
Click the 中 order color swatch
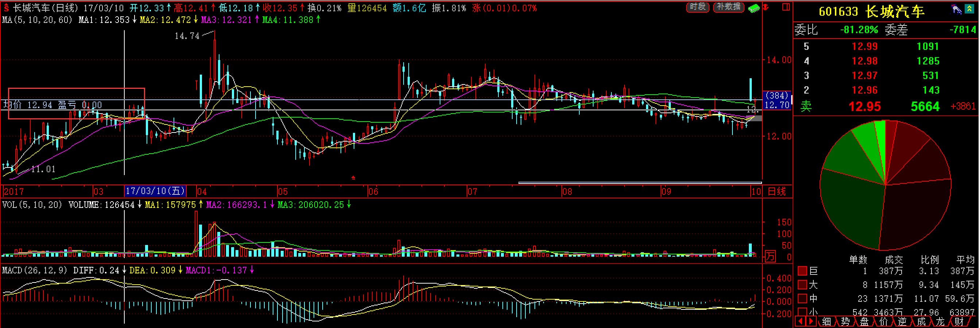pos(802,299)
